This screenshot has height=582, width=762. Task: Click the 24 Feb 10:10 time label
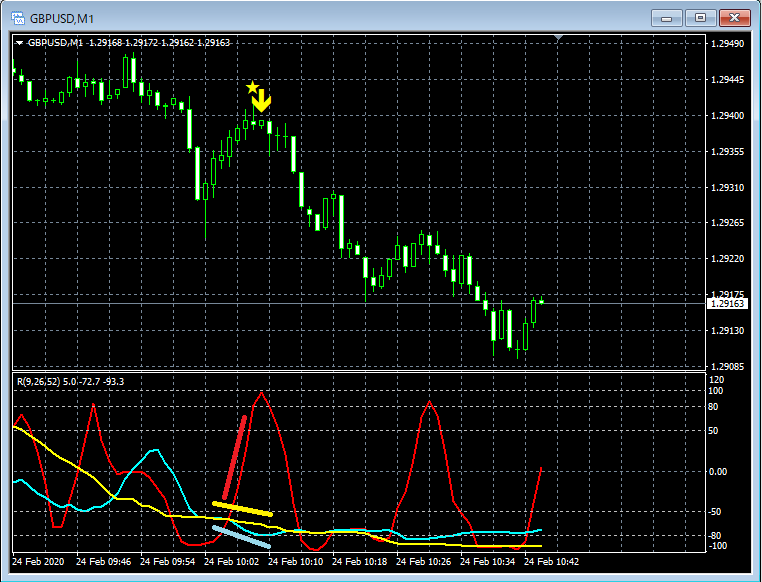[295, 562]
